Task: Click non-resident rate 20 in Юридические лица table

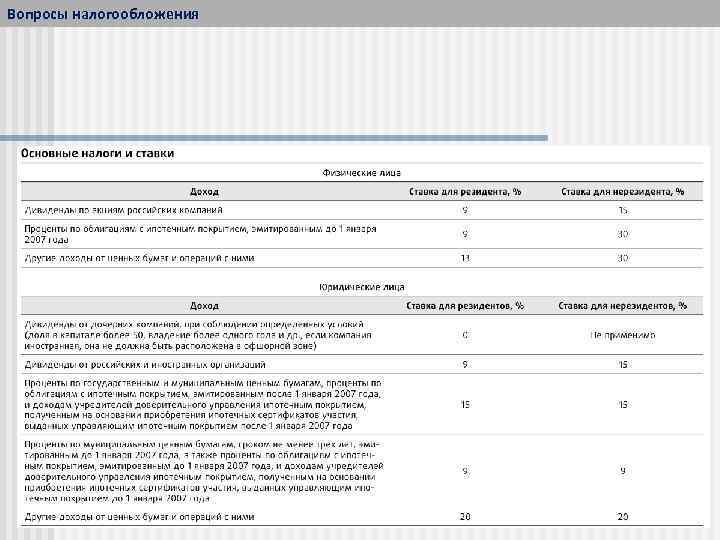Action: point(623,517)
